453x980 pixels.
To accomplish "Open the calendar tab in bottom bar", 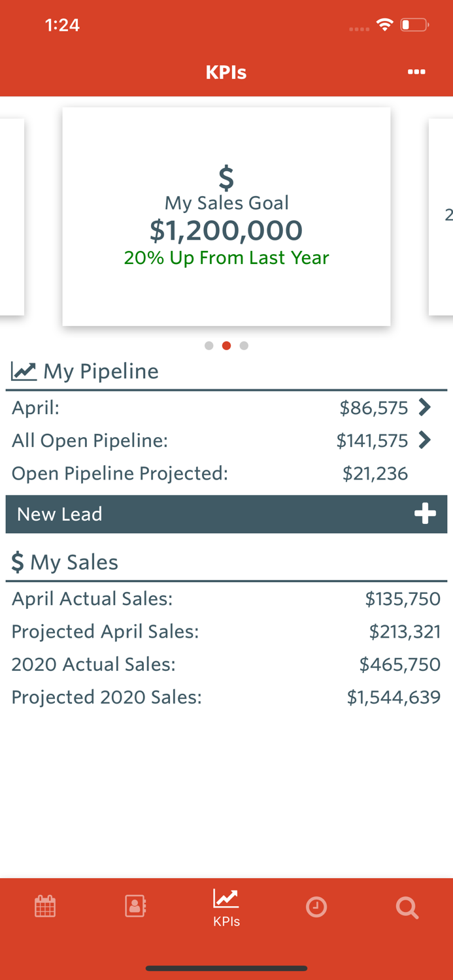I will pos(44,906).
